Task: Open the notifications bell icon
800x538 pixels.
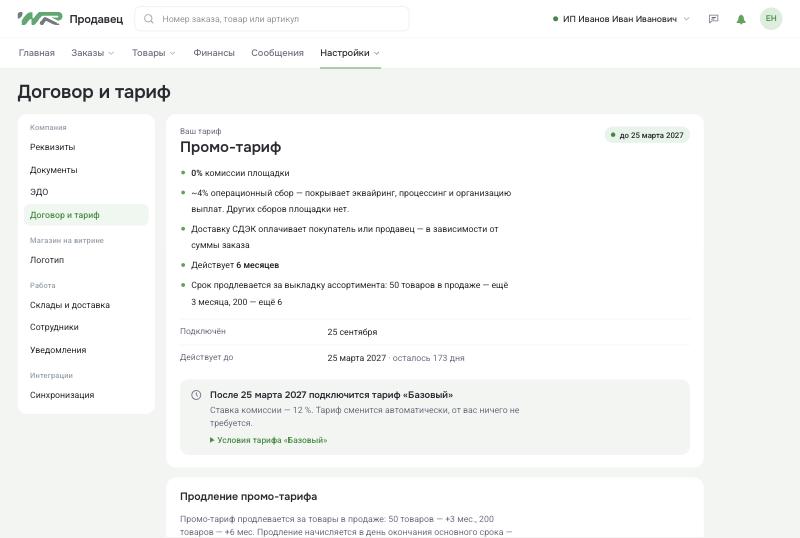Action: pyautogui.click(x=741, y=19)
